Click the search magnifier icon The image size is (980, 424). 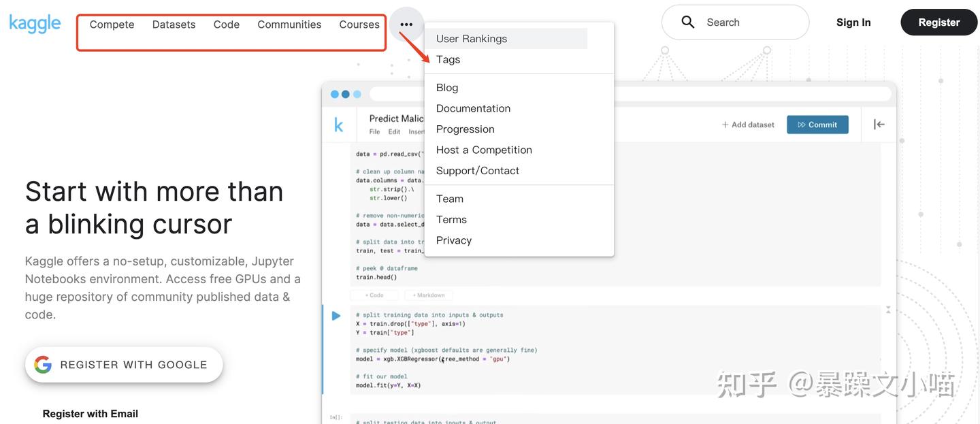688,22
